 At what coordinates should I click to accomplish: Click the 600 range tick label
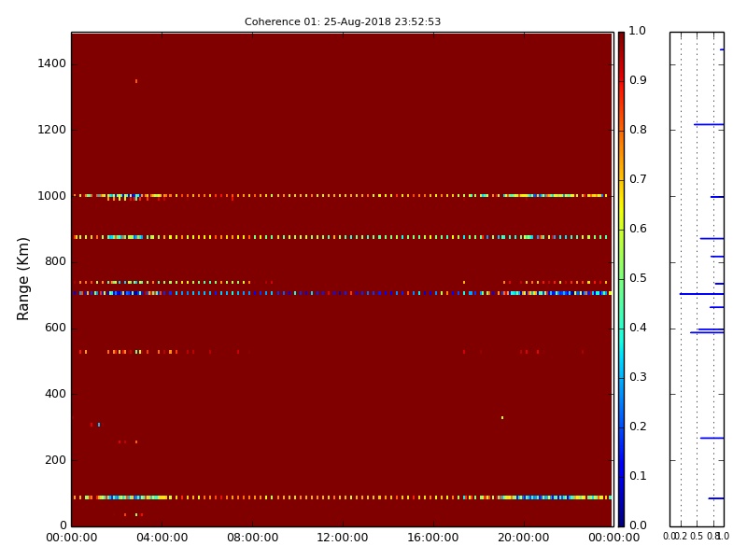(x=55, y=328)
